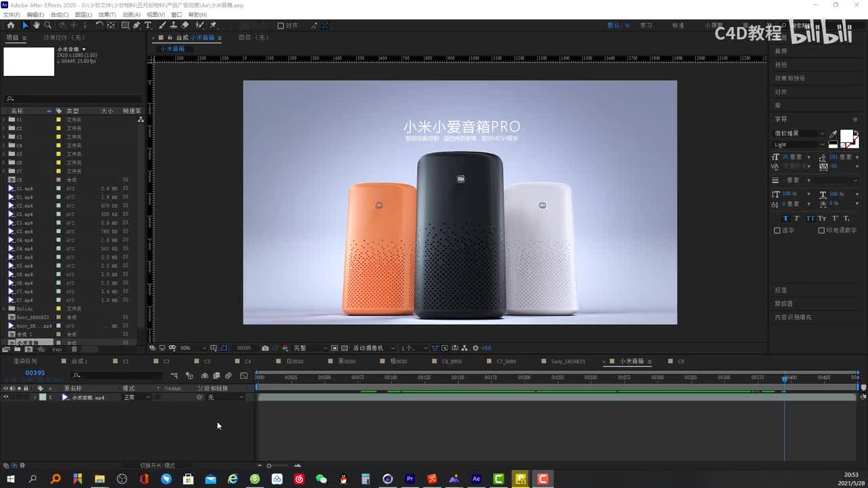Open the 跟踪器 panel

(x=784, y=304)
